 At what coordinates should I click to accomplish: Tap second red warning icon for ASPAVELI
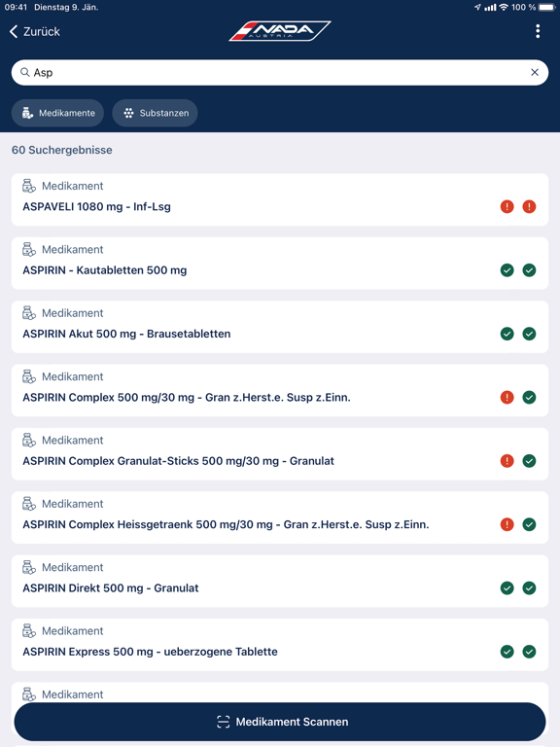tap(529, 207)
